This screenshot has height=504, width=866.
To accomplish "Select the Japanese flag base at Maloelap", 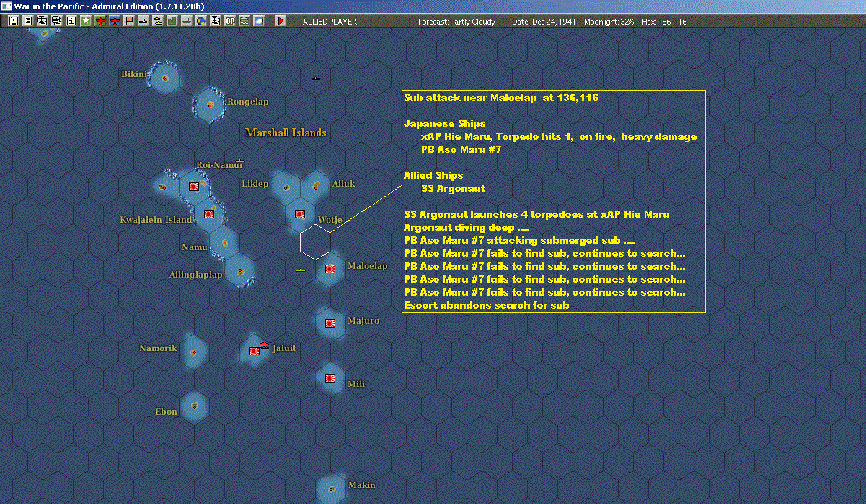I will coord(330,269).
